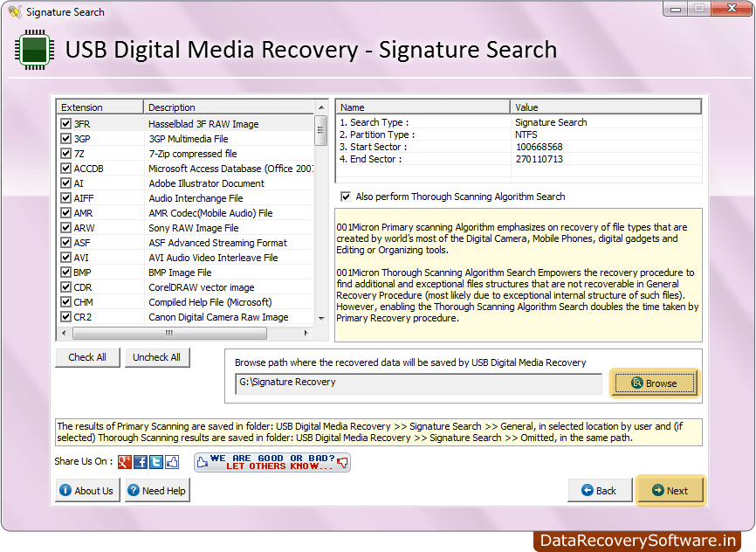
Task: Click the Google Plus share icon
Action: point(124,462)
